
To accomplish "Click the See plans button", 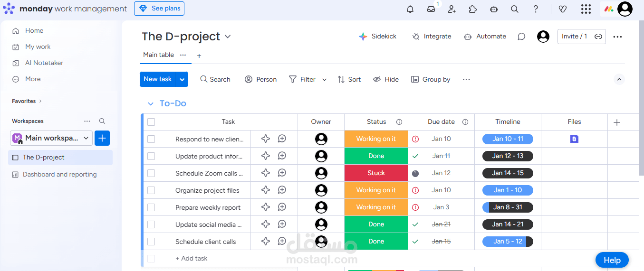I will coord(159,9).
